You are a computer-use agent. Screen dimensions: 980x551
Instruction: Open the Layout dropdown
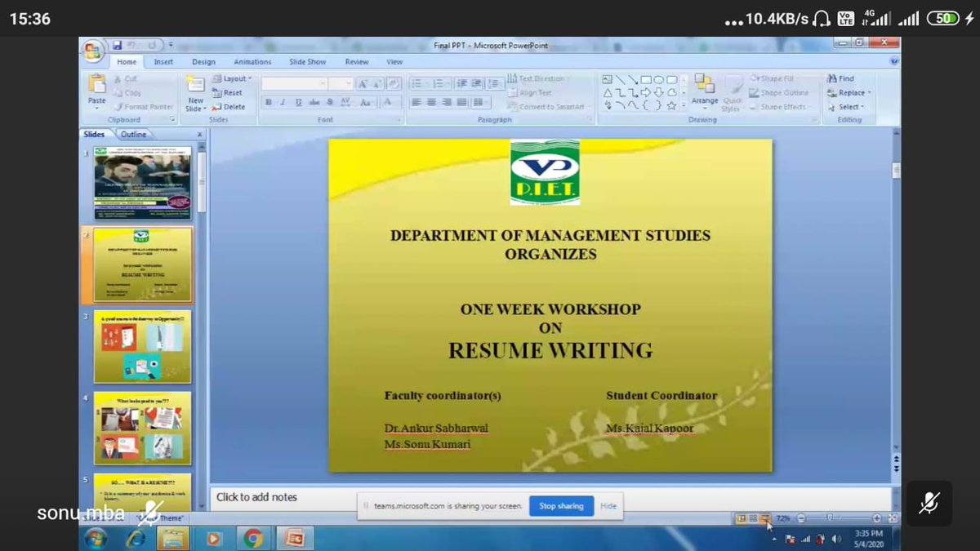coord(232,79)
